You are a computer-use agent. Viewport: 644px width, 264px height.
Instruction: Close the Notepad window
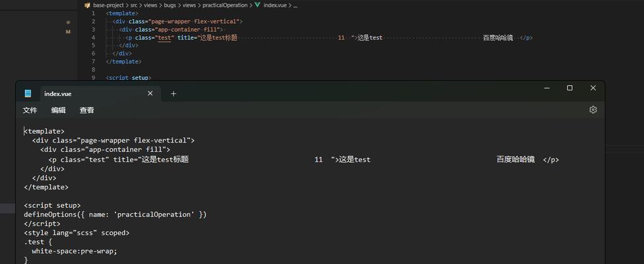tap(592, 88)
